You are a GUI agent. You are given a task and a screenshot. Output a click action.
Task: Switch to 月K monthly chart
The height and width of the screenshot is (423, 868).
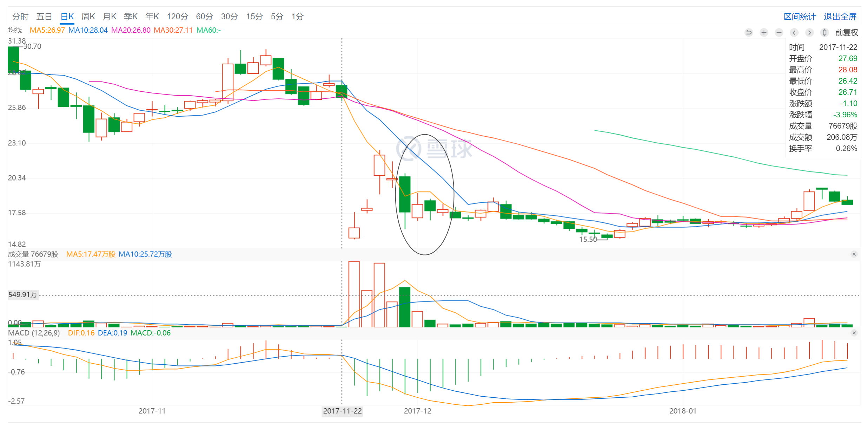(110, 17)
